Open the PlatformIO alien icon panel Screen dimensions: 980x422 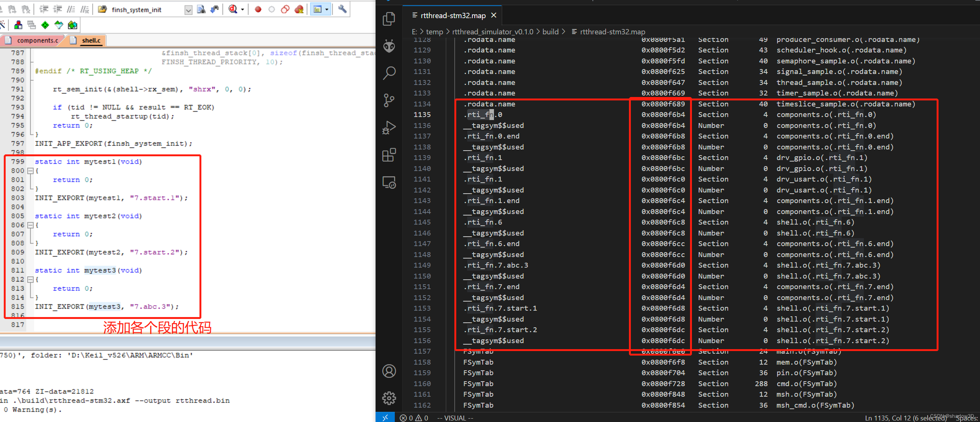pyautogui.click(x=389, y=46)
